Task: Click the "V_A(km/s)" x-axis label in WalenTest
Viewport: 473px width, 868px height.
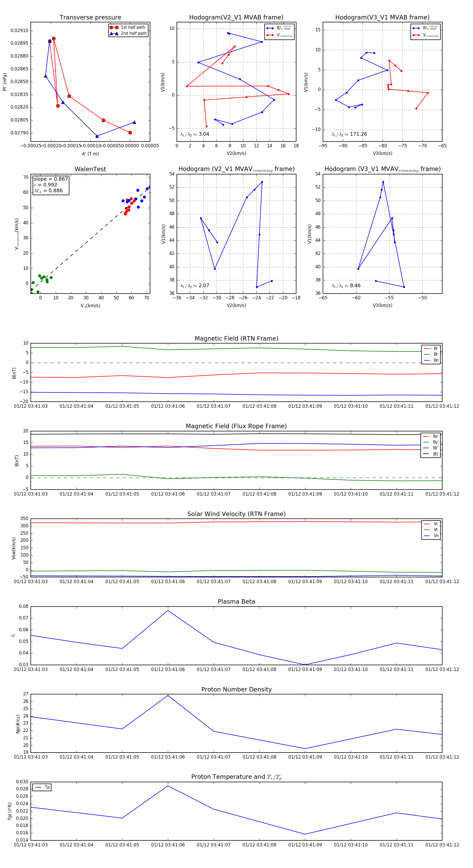Action: 90,306
